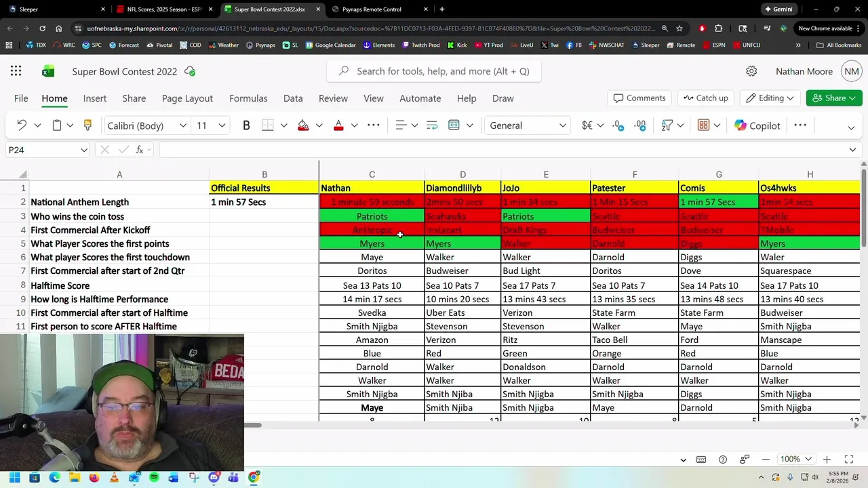This screenshot has height=488, width=868.
Task: Open the 100% zoom level dropdown
Action: pyautogui.click(x=795, y=460)
